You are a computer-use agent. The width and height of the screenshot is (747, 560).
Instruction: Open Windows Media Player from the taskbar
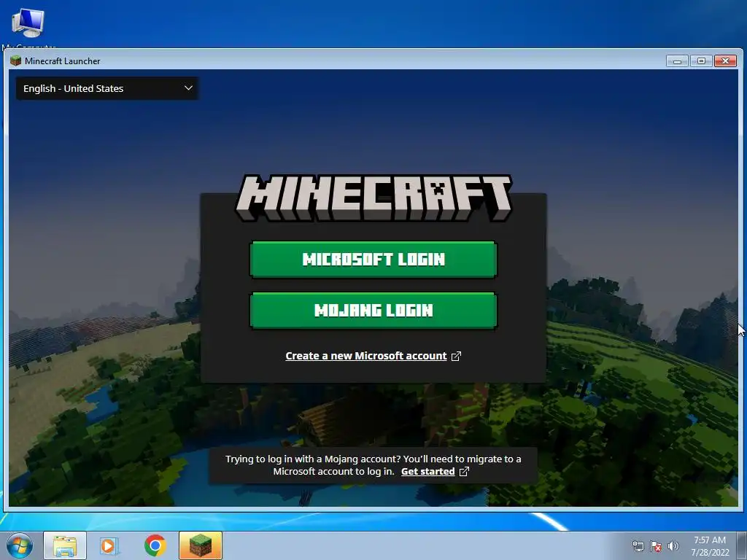pyautogui.click(x=109, y=545)
